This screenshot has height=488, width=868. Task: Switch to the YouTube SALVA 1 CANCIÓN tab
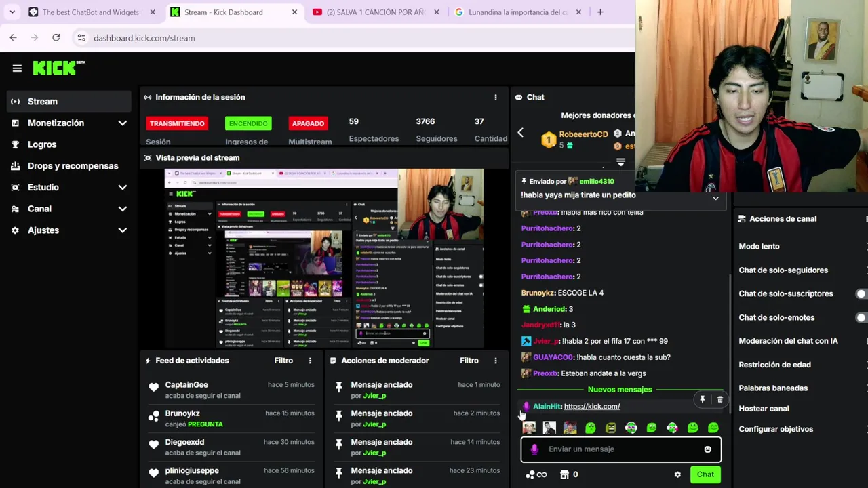click(374, 12)
